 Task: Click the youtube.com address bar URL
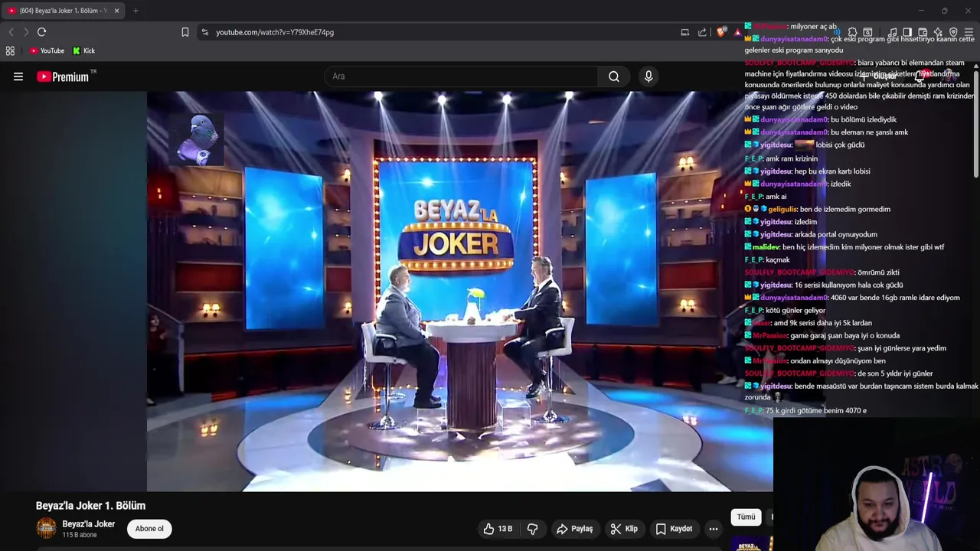coord(275,32)
